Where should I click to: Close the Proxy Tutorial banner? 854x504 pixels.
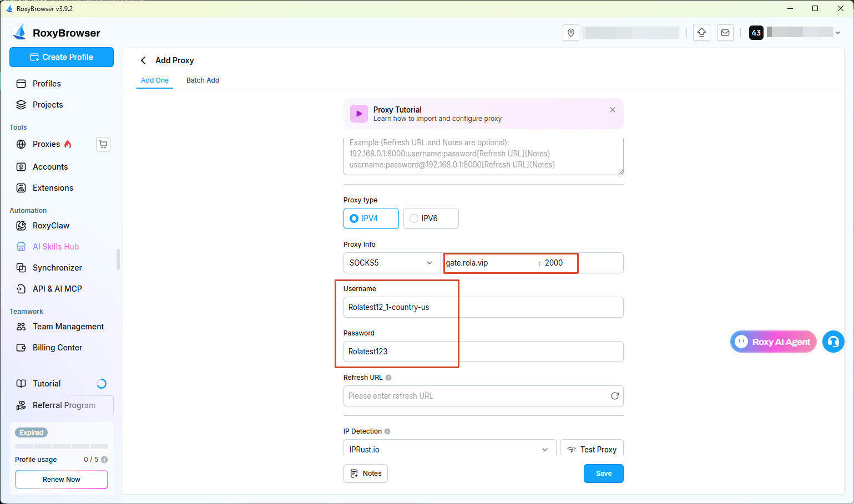coord(613,110)
